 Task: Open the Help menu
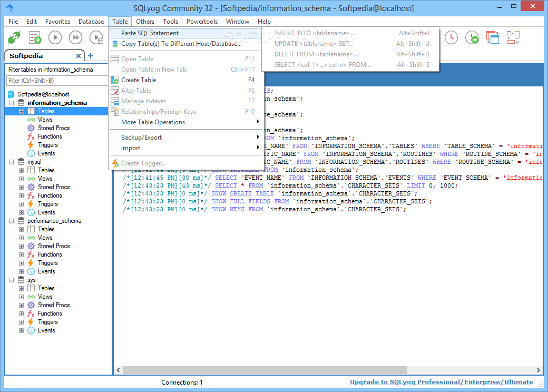click(264, 21)
